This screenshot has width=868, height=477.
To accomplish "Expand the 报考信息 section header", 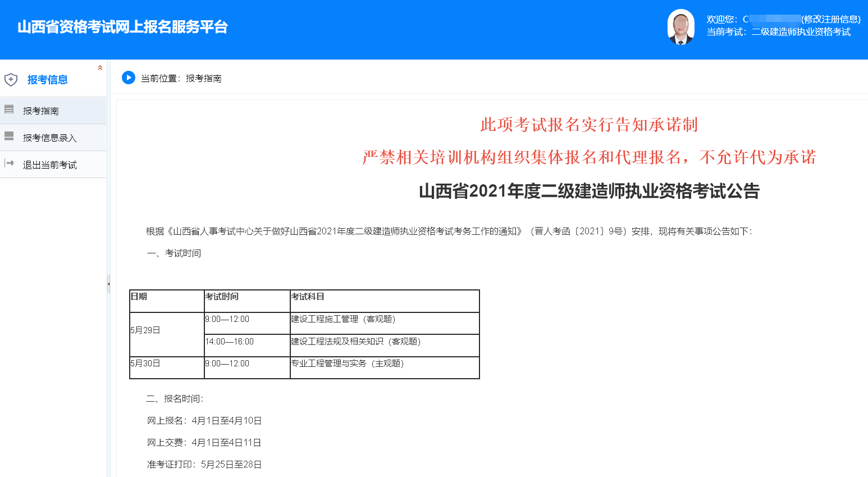I will tap(48, 79).
